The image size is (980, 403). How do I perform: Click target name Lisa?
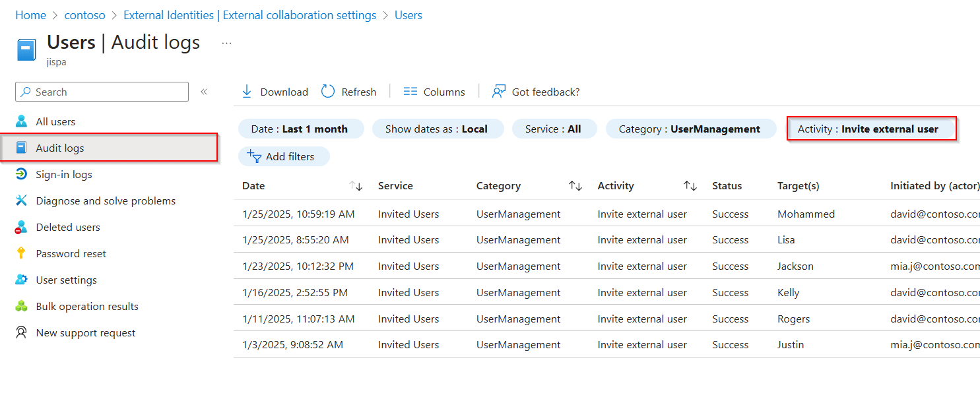787,239
